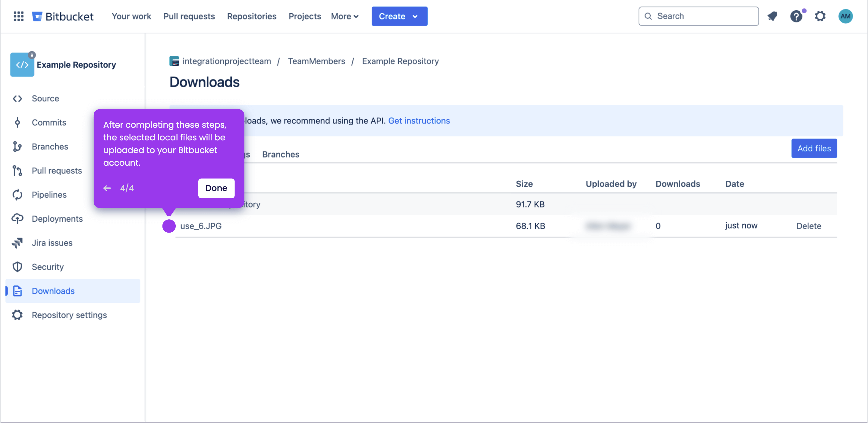
Task: Click the Uploaded by column header
Action: [x=611, y=183]
